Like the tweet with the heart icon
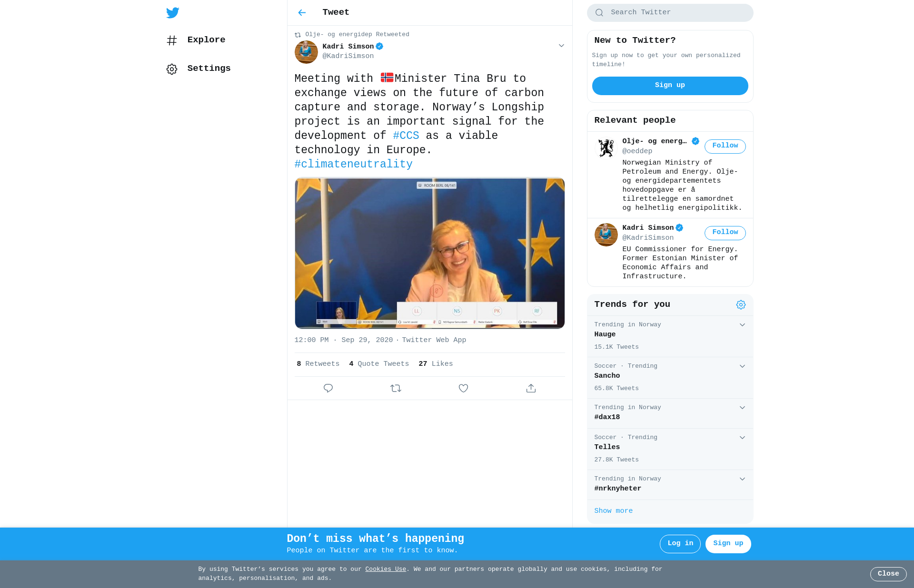 pyautogui.click(x=463, y=388)
